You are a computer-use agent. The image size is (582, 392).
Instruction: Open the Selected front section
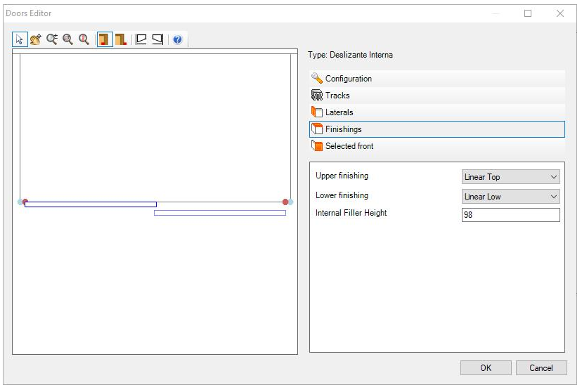[437, 145]
